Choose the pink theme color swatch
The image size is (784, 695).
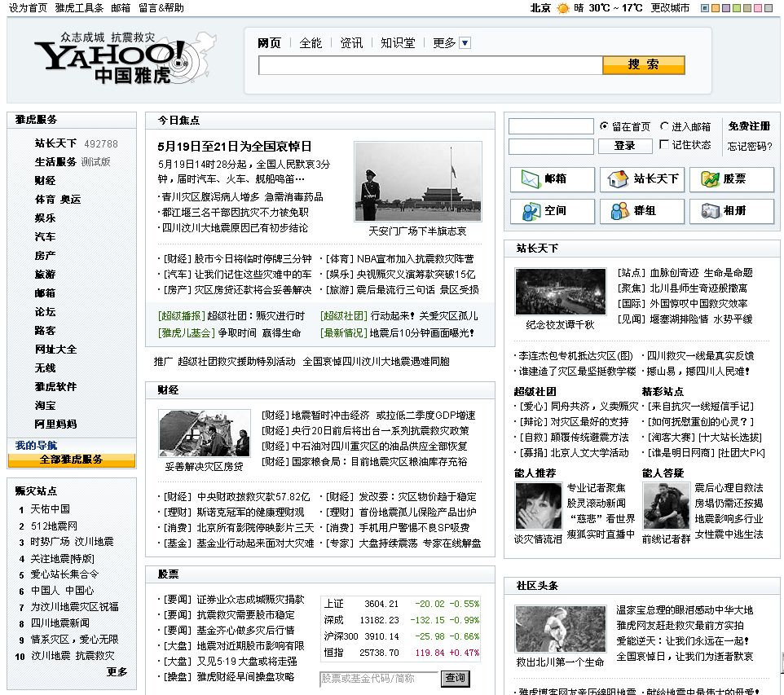757,8
